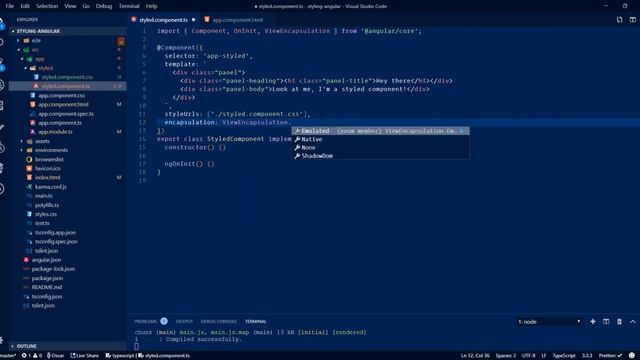Viewport: 640px width, 360px height.
Task: Open the '1: node' terminal selector dropdown
Action: pos(549,322)
